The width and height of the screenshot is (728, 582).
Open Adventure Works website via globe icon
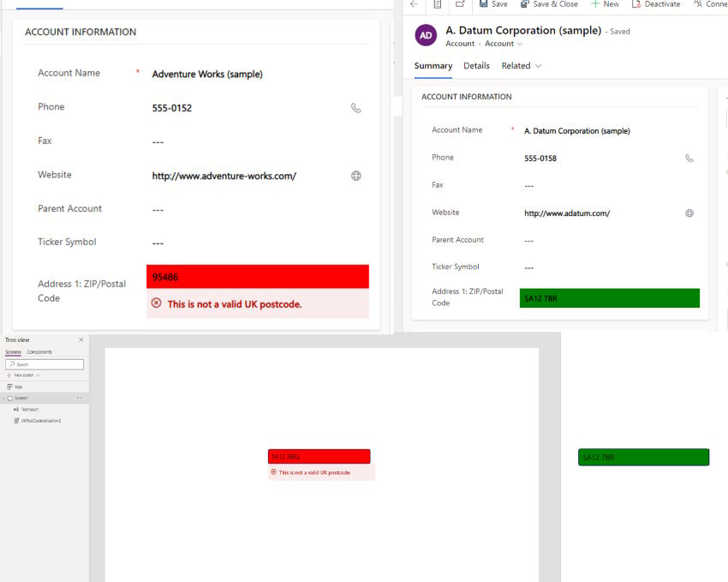[x=356, y=176]
